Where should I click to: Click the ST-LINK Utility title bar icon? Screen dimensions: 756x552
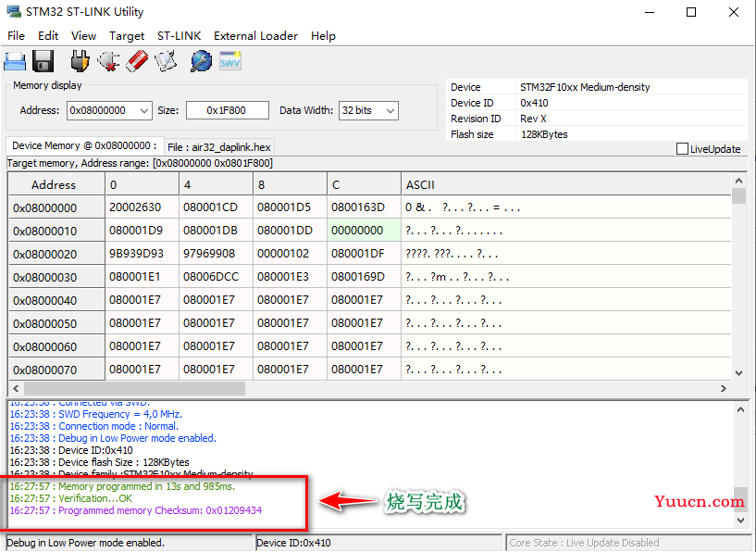click(14, 12)
